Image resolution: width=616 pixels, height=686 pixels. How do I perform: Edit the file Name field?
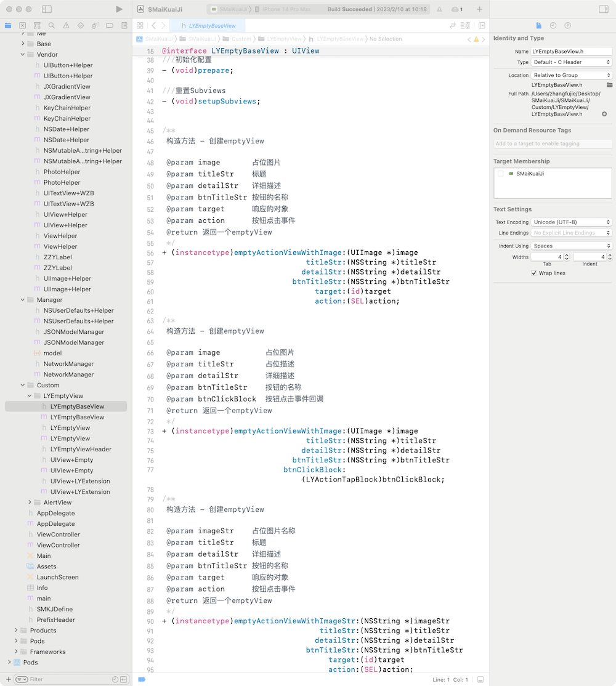click(x=572, y=52)
